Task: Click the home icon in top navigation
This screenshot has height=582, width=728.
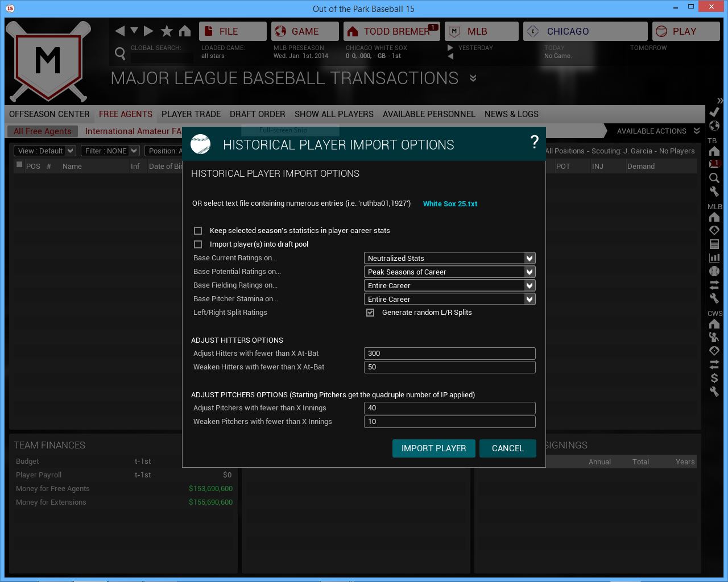Action: point(185,31)
